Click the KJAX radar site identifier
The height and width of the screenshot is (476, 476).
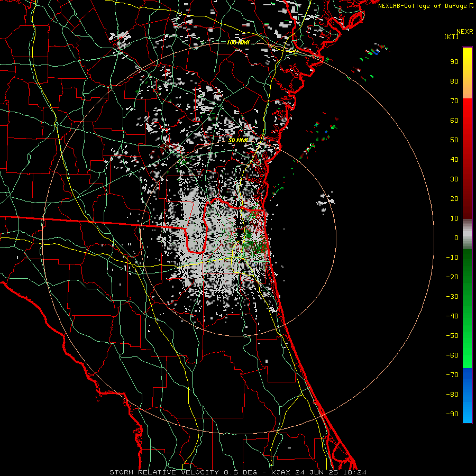point(281,472)
